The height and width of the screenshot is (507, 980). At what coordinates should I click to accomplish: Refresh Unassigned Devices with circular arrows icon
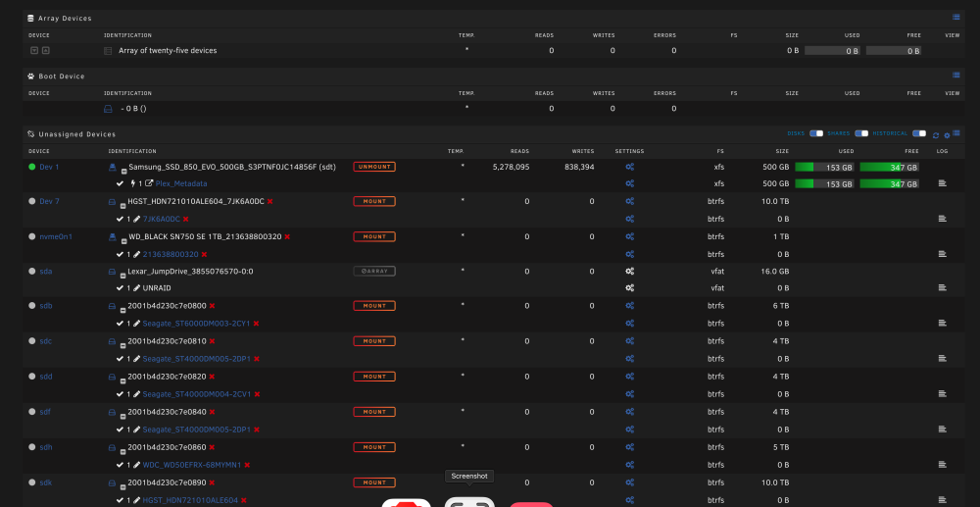936,135
